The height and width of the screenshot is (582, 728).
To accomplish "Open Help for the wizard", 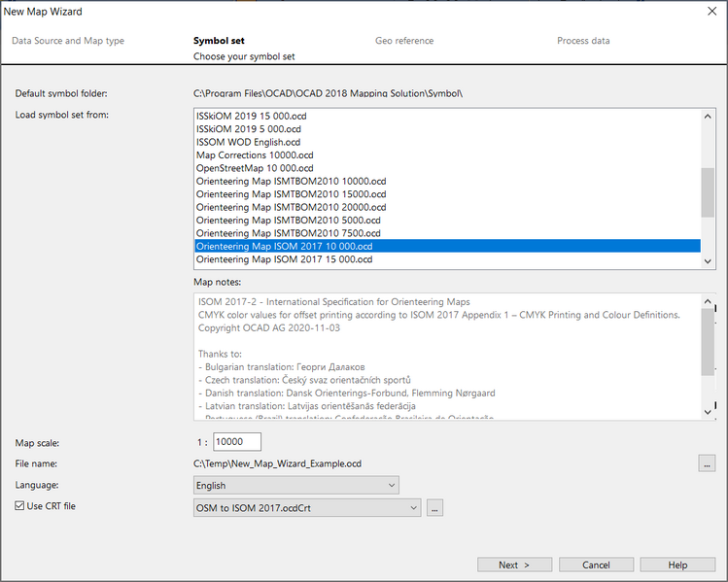I will [x=677, y=565].
